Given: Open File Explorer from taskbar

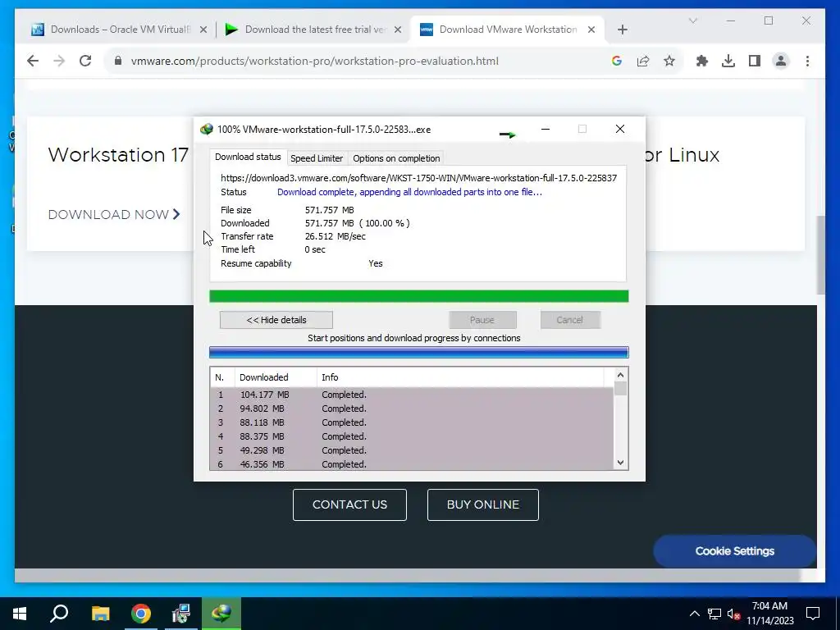Looking at the screenshot, I should [x=100, y=614].
